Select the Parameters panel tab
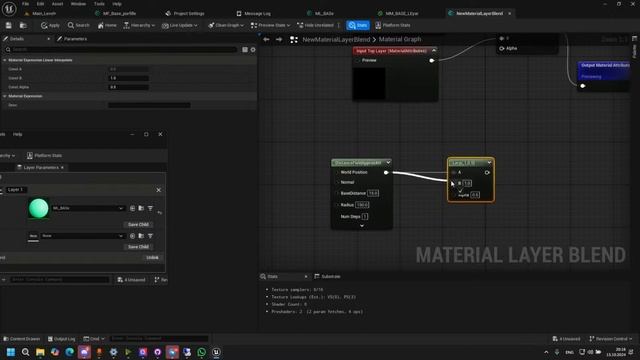 pyautogui.click(x=72, y=39)
